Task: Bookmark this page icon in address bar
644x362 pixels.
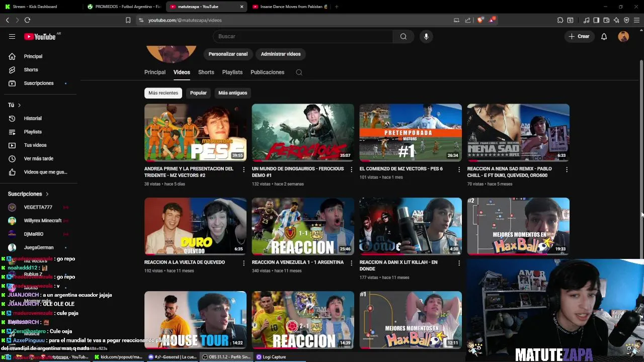Action: (x=128, y=20)
